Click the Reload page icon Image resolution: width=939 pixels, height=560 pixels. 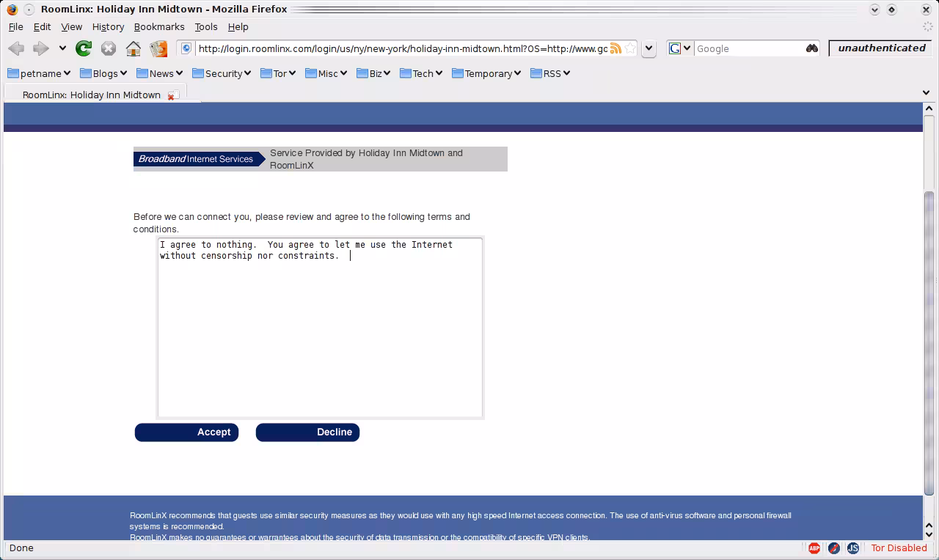point(84,48)
